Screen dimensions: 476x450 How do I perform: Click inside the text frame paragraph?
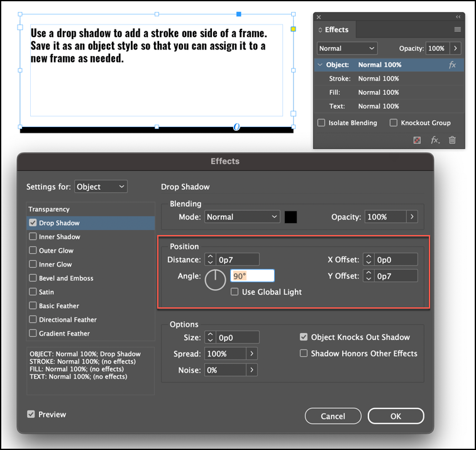tap(149, 45)
